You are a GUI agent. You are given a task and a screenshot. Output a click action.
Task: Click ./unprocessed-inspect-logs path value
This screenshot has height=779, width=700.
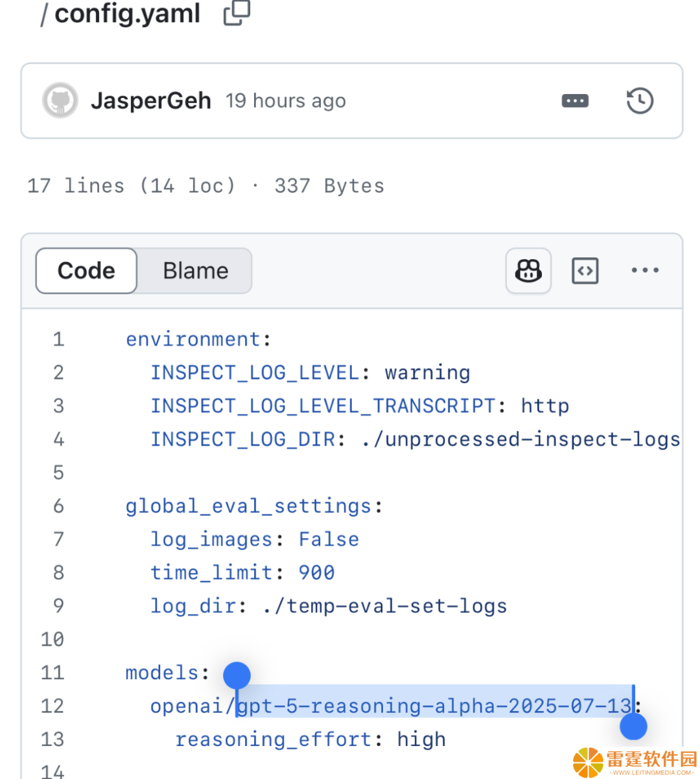(520, 439)
